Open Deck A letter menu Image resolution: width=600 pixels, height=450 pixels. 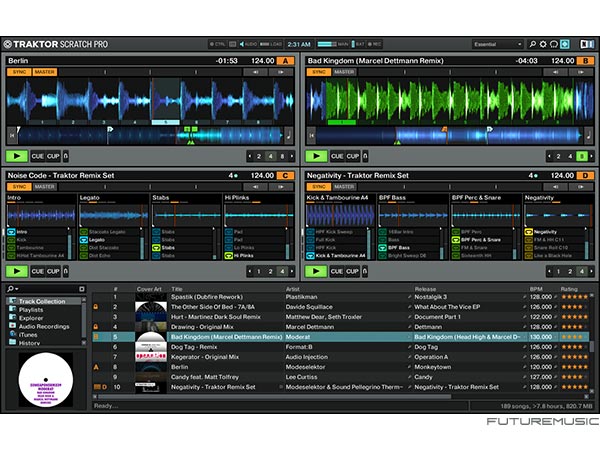click(x=285, y=61)
